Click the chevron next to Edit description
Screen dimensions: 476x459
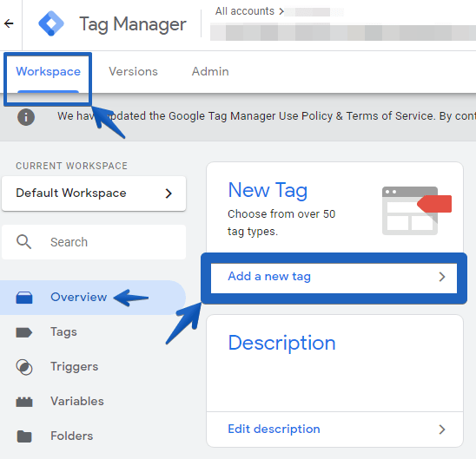point(442,429)
